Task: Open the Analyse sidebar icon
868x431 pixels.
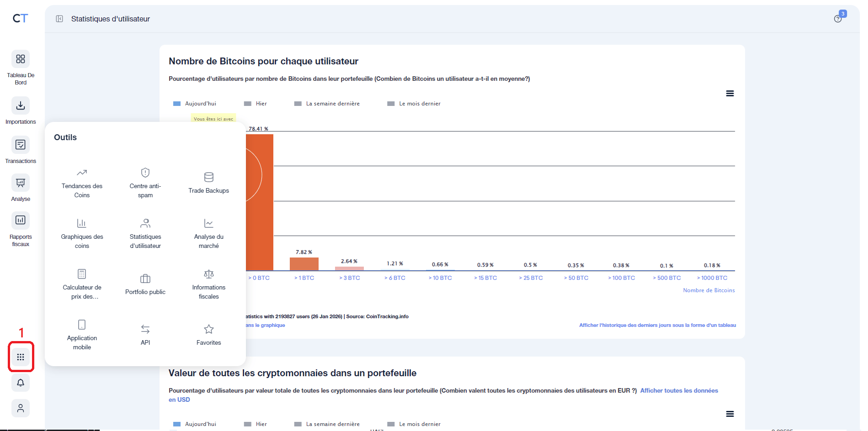Action: (21, 183)
